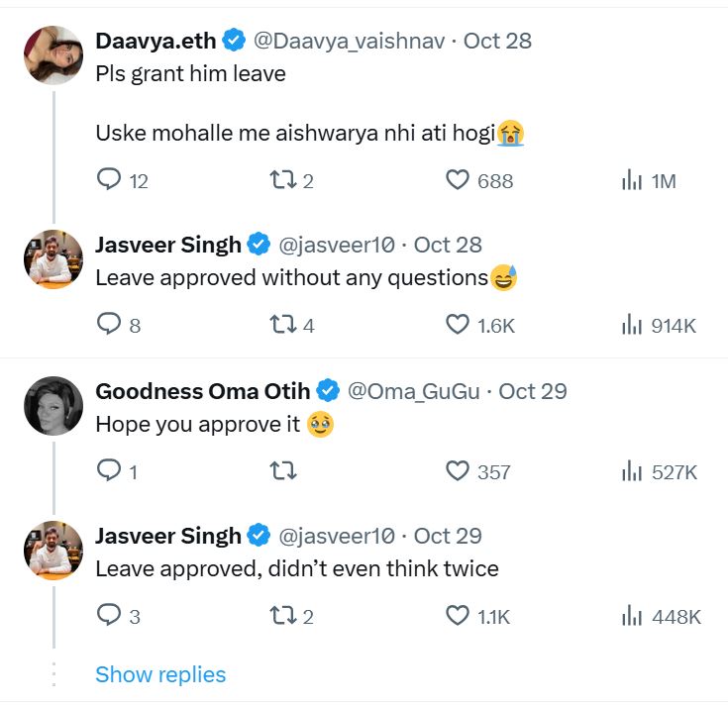Reply to 'Leave approved without any questions' tweet

(108, 325)
